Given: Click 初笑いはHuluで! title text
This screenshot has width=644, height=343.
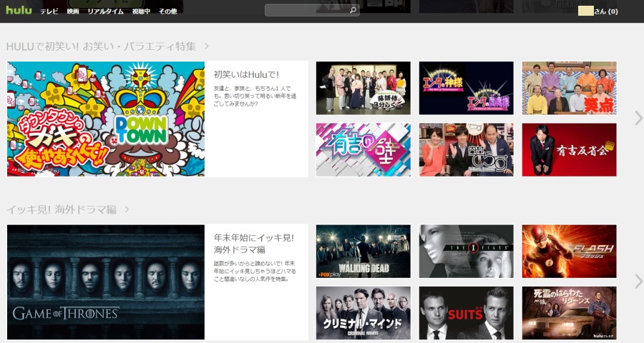Looking at the screenshot, I should tap(246, 74).
